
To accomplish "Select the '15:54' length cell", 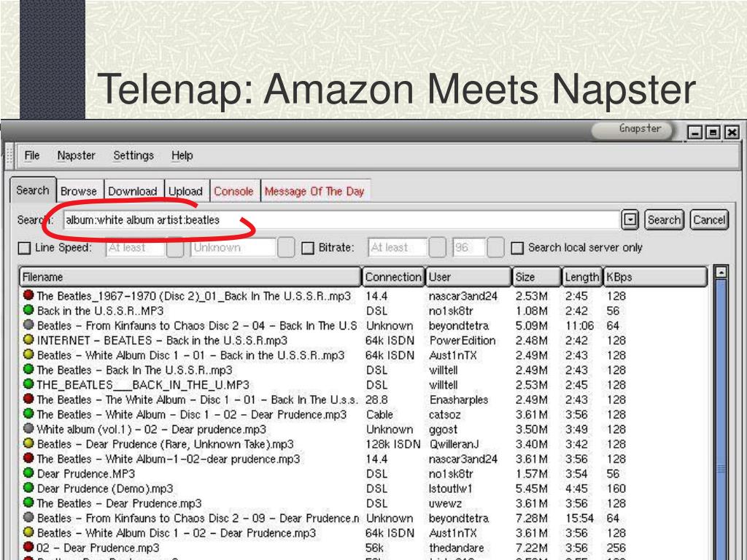I will coord(579,518).
